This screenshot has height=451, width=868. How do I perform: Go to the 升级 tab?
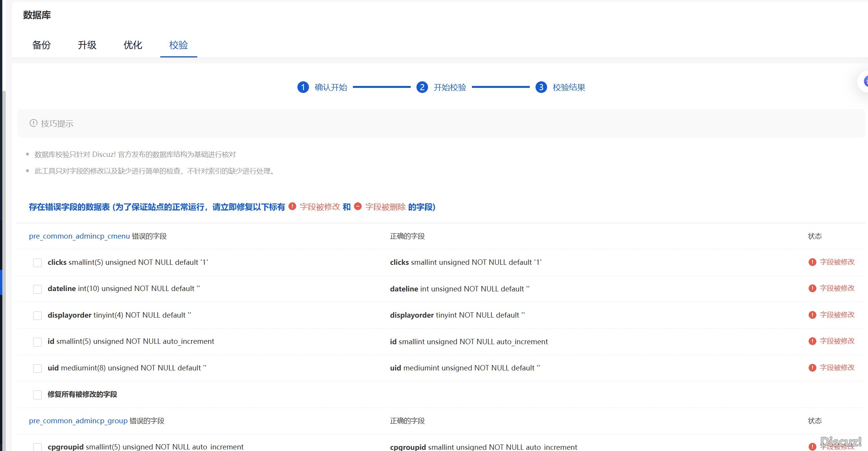87,45
